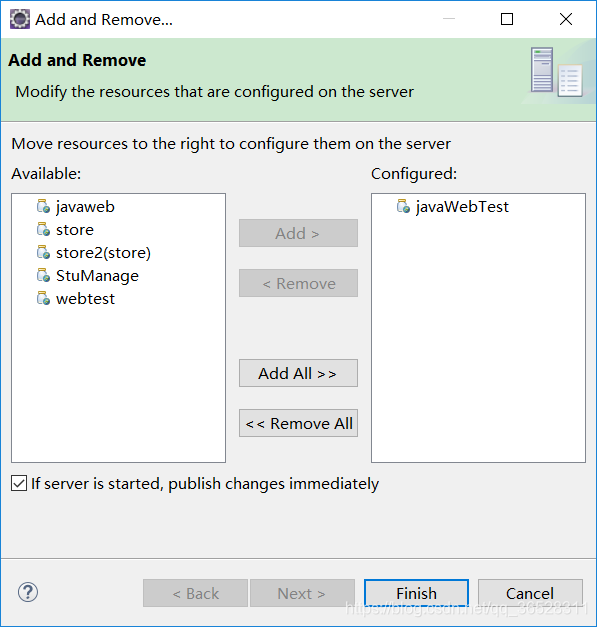Viewport: 597px width, 627px height.
Task: Maximize the Add and Remove dialog
Action: click(507, 19)
